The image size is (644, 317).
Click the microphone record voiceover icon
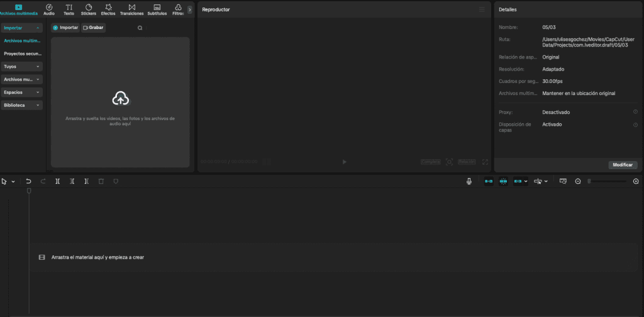(x=469, y=181)
